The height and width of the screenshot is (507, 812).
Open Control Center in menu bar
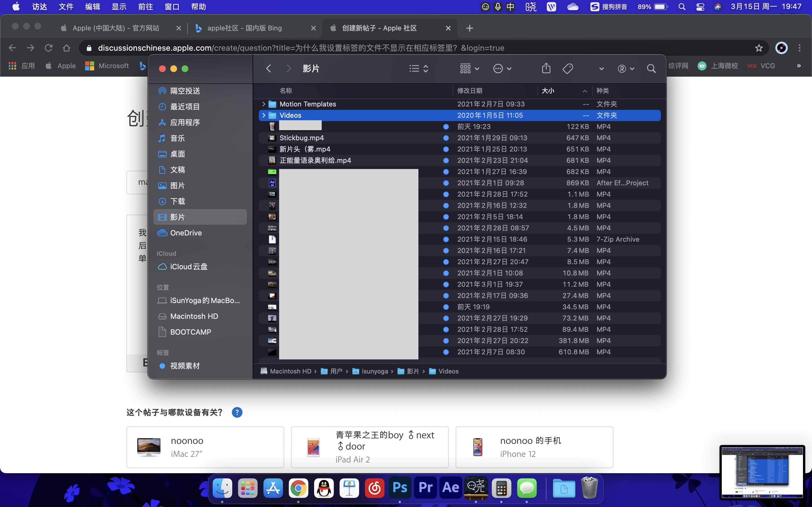pos(700,7)
